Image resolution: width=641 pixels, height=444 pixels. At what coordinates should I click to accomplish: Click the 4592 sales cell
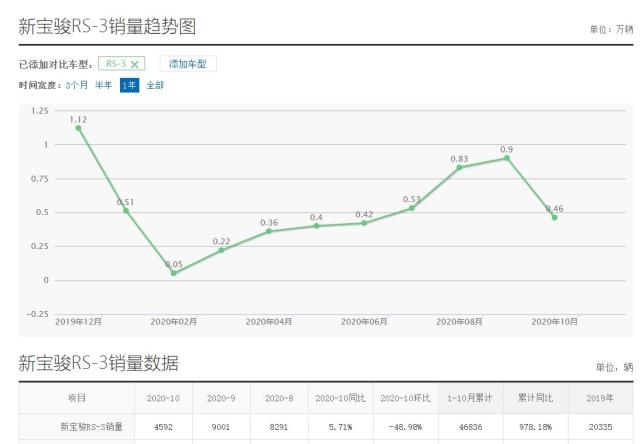[x=163, y=427]
